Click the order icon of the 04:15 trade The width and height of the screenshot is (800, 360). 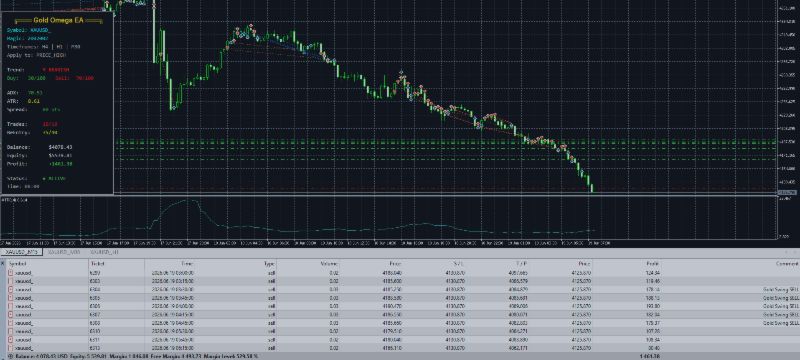(x=11, y=315)
